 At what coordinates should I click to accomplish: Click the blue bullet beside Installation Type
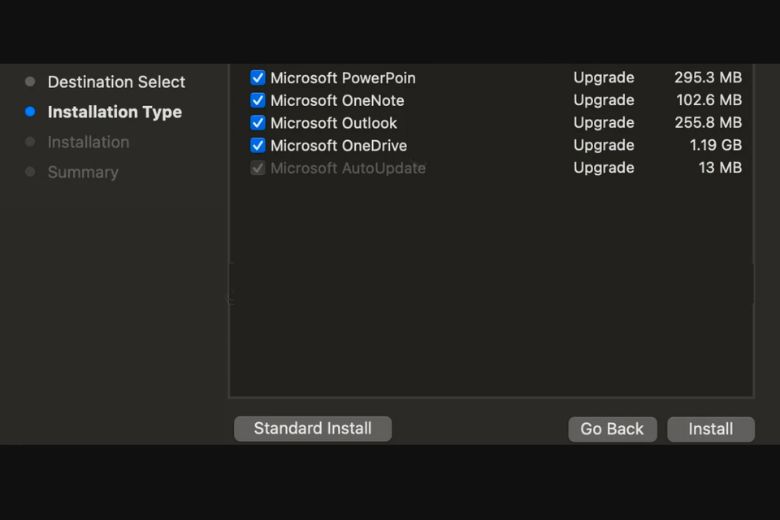click(30, 111)
